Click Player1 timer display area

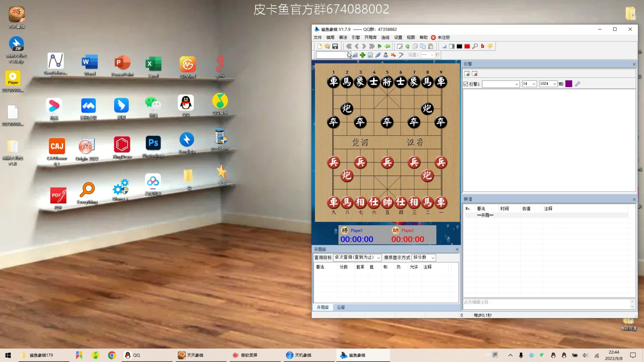coord(357,239)
